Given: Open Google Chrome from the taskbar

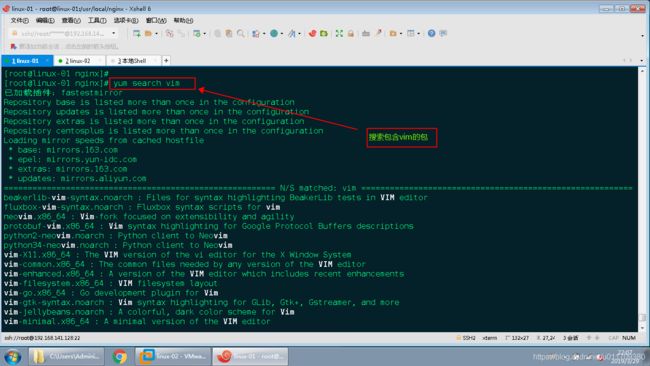Looking at the screenshot, I should [x=119, y=356].
